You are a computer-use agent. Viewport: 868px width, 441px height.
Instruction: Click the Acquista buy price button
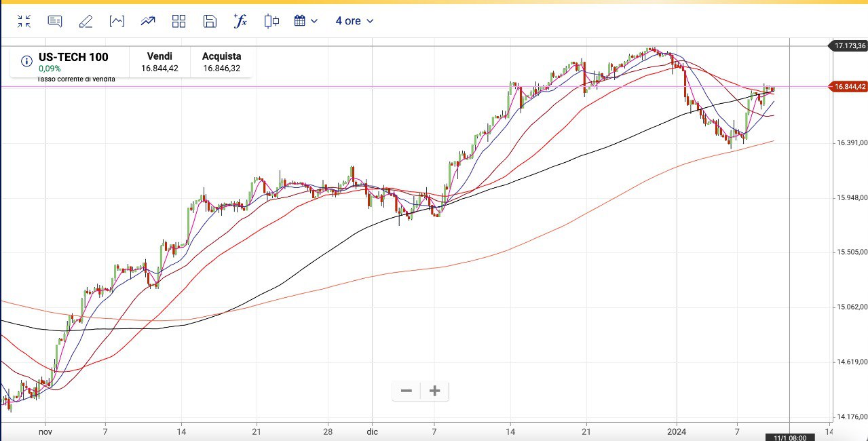click(221, 62)
